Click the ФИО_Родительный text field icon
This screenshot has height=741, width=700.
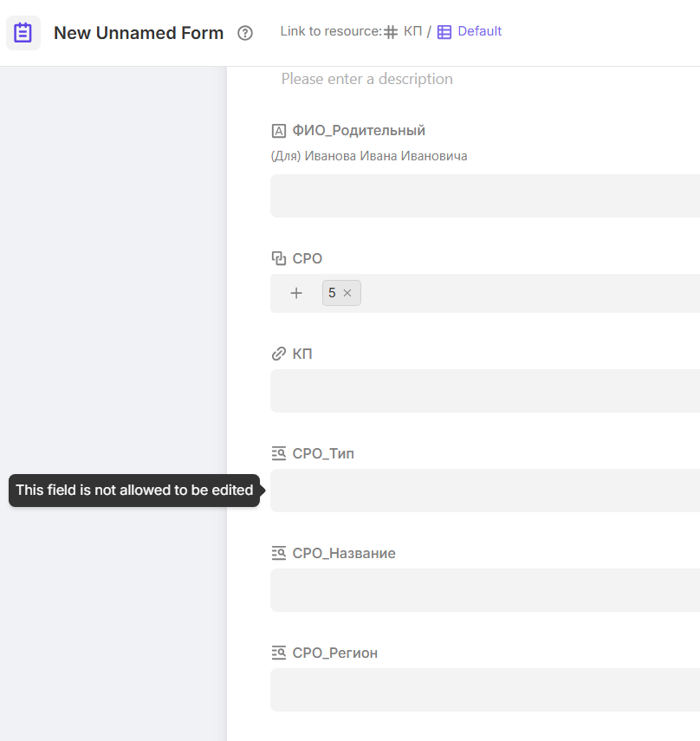pyautogui.click(x=279, y=131)
